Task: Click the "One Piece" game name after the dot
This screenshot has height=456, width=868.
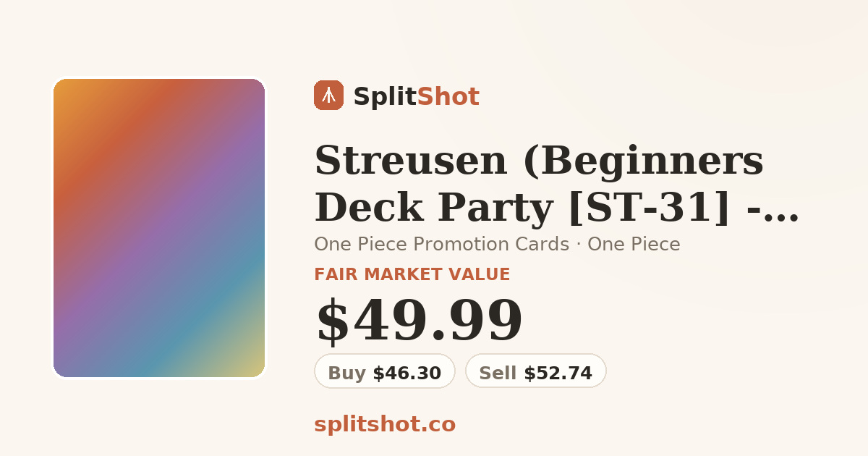Action: click(x=634, y=245)
